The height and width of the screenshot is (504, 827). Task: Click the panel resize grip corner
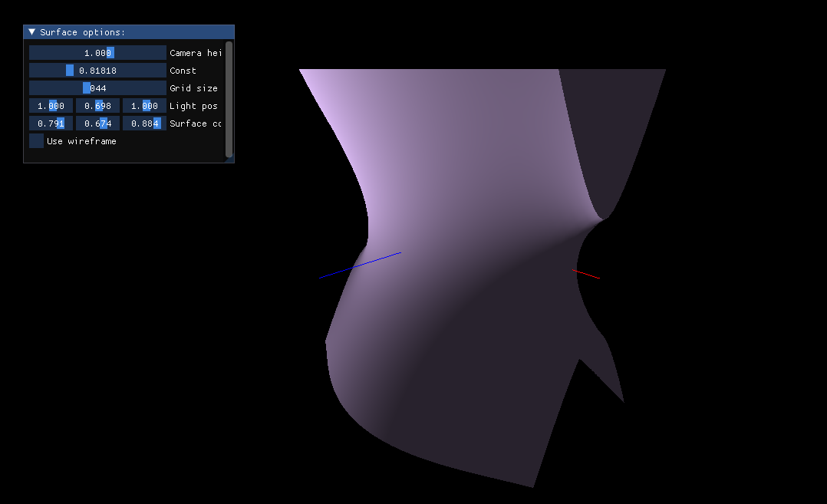pos(230,160)
